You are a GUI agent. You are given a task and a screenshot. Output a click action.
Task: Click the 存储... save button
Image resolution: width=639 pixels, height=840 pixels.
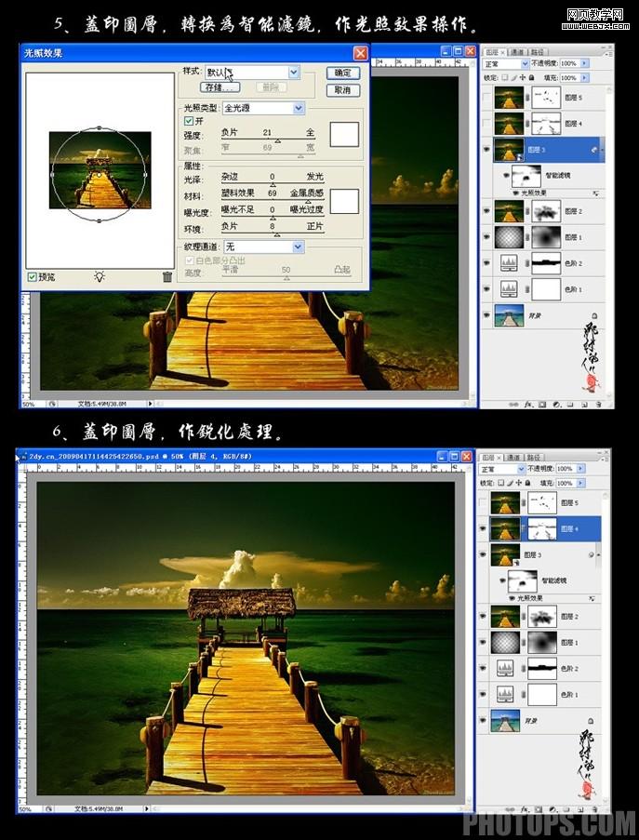220,87
